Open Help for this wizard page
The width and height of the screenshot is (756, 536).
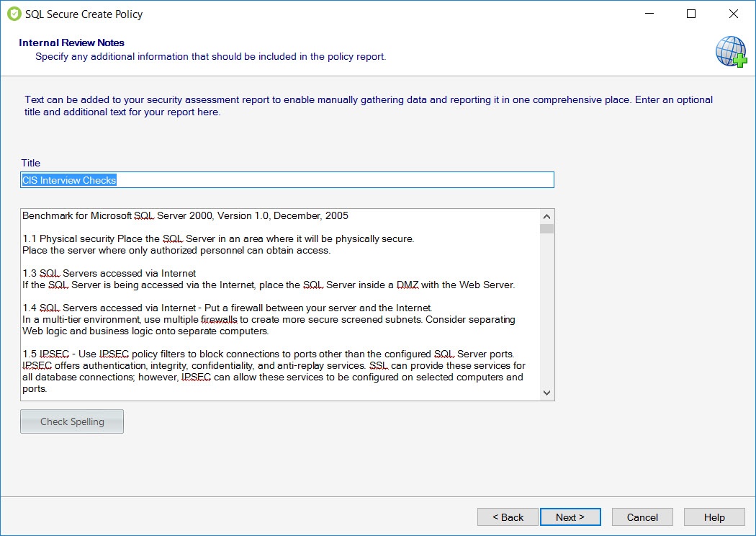click(714, 517)
